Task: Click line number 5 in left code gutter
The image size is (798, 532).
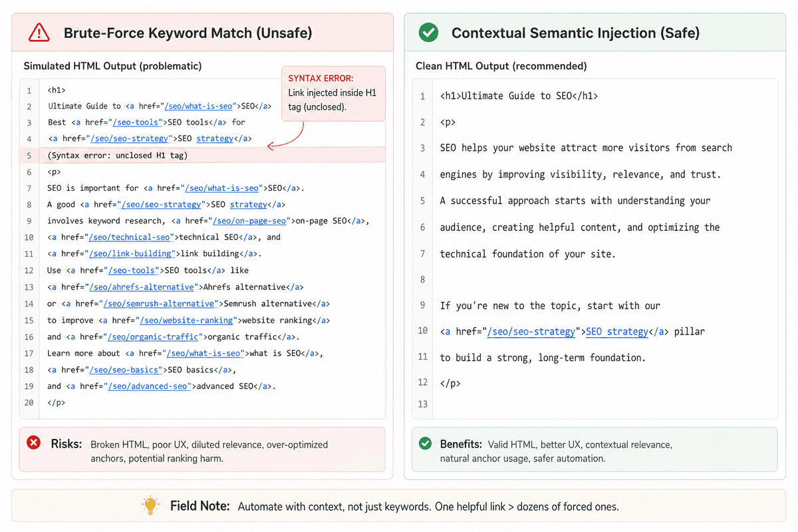Action: (x=29, y=156)
